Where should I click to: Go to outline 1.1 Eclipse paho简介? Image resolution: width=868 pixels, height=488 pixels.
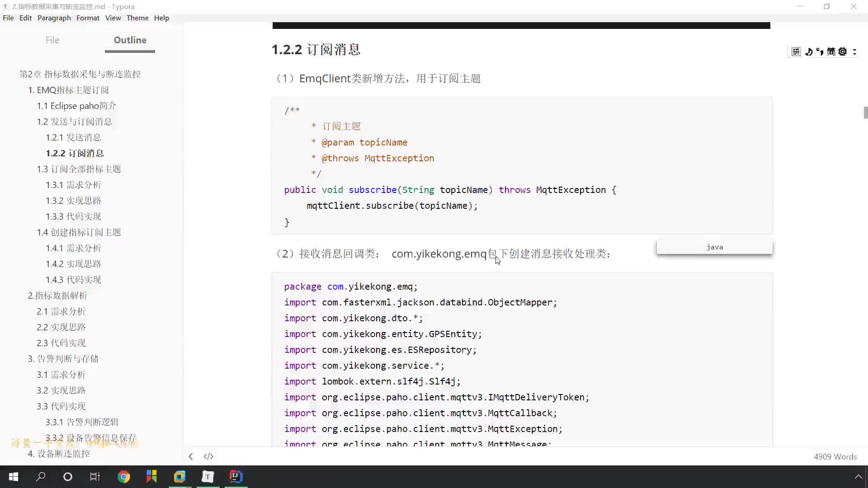[77, 106]
